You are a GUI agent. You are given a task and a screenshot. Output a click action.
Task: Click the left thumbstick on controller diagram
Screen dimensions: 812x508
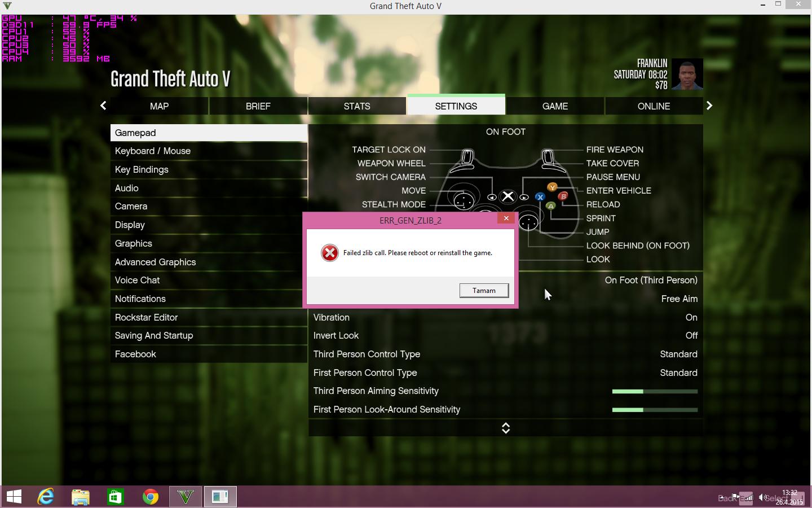click(x=464, y=200)
